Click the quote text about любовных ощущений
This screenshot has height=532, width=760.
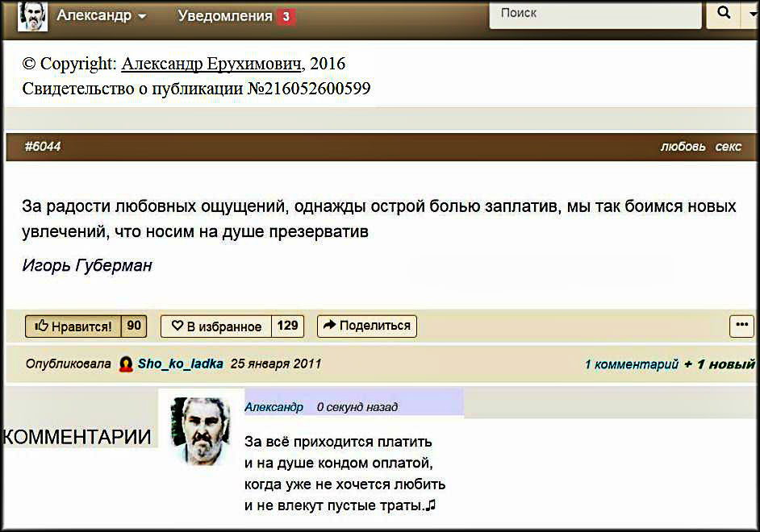click(x=378, y=218)
